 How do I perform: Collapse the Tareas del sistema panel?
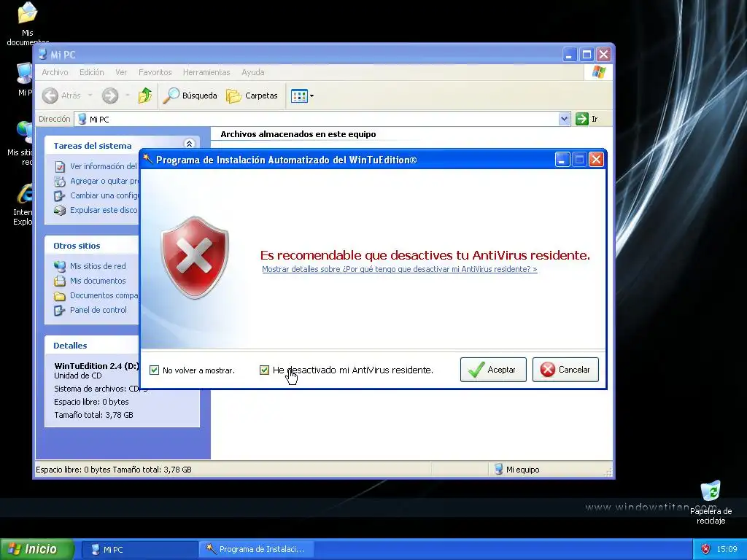[x=189, y=144]
